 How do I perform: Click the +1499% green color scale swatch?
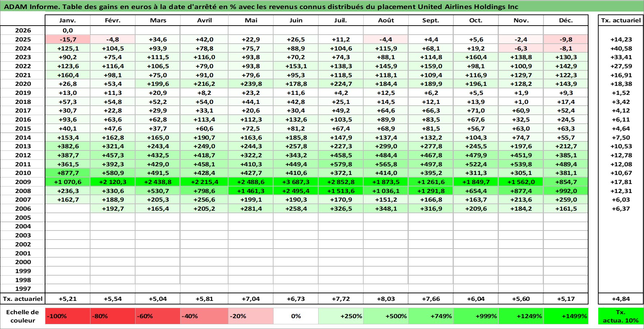566,316
